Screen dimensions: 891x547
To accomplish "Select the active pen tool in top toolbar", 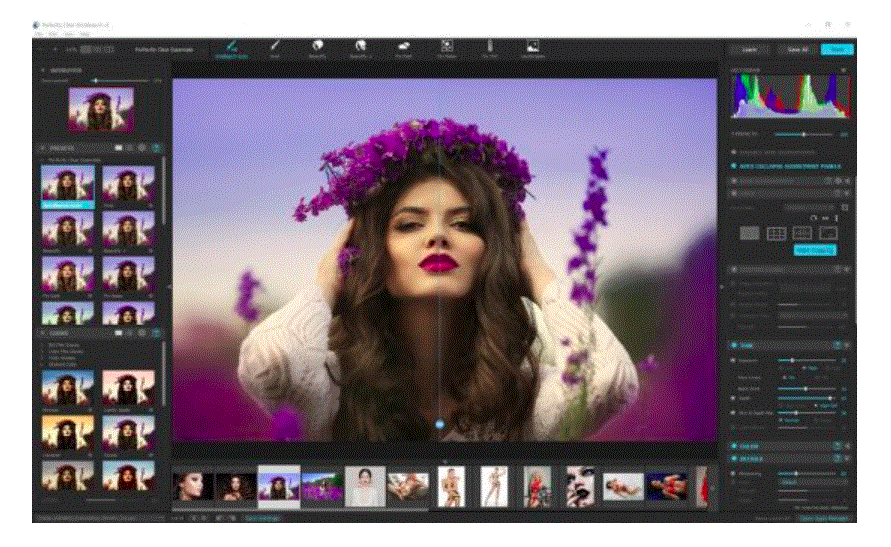I will coord(231,48).
